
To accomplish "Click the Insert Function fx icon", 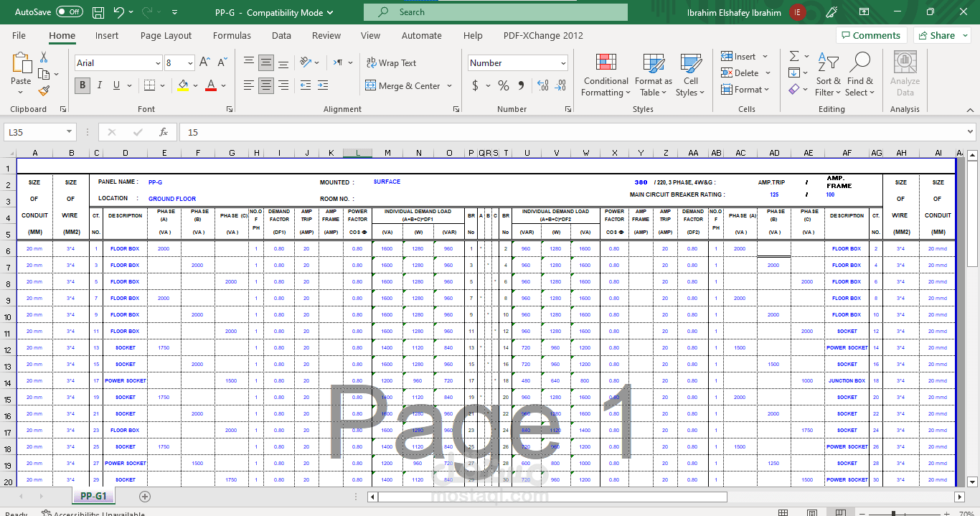I will click(x=164, y=132).
